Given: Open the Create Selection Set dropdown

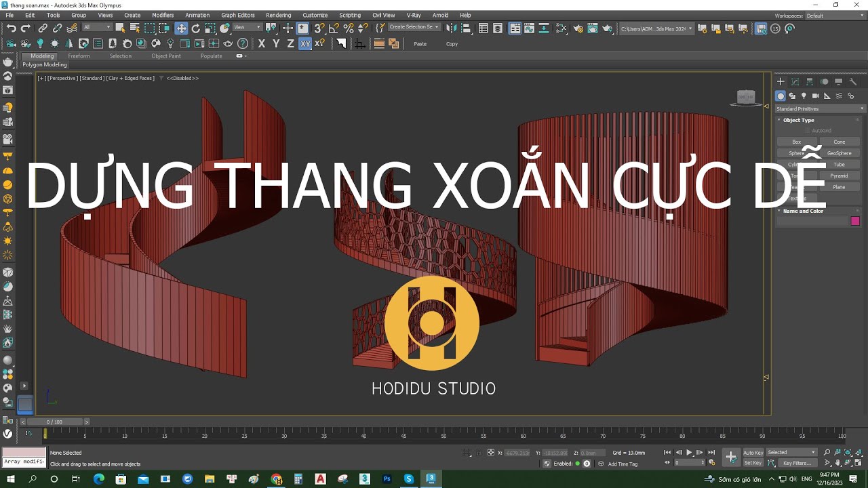Looking at the screenshot, I should [414, 27].
